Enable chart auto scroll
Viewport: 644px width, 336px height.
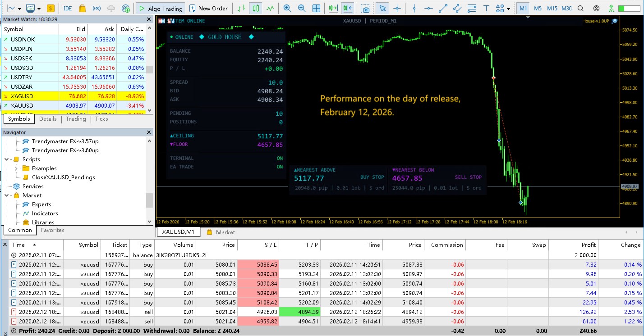click(334, 8)
